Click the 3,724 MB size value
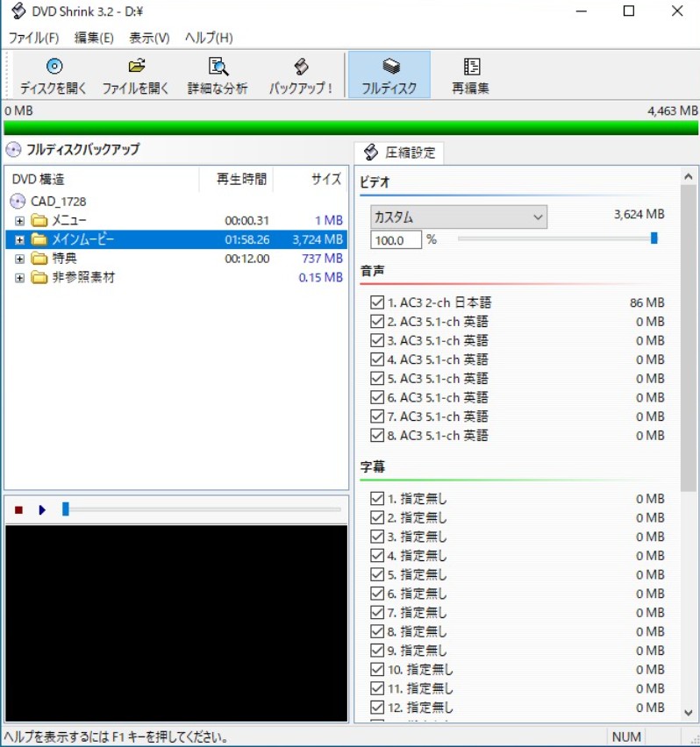The image size is (700, 747). click(x=318, y=239)
